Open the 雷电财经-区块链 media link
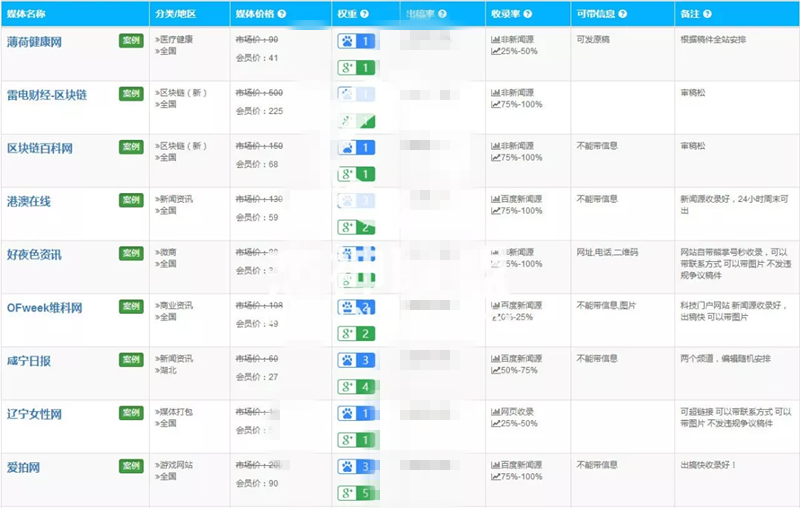 click(47, 95)
